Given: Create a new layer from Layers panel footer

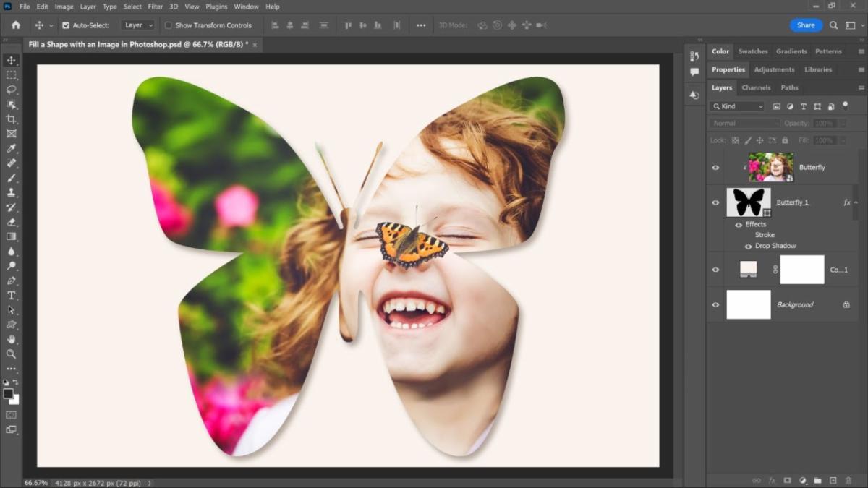Looking at the screenshot, I should tap(833, 480).
